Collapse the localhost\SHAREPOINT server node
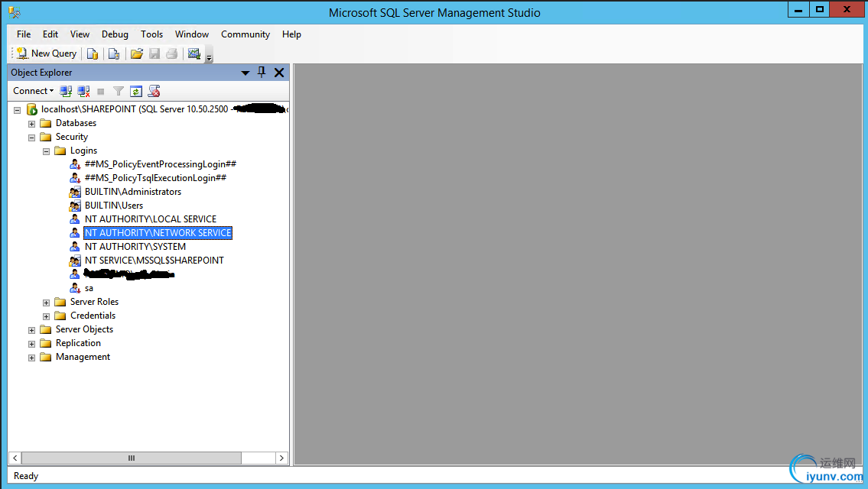This screenshot has width=868, height=489. click(x=17, y=109)
